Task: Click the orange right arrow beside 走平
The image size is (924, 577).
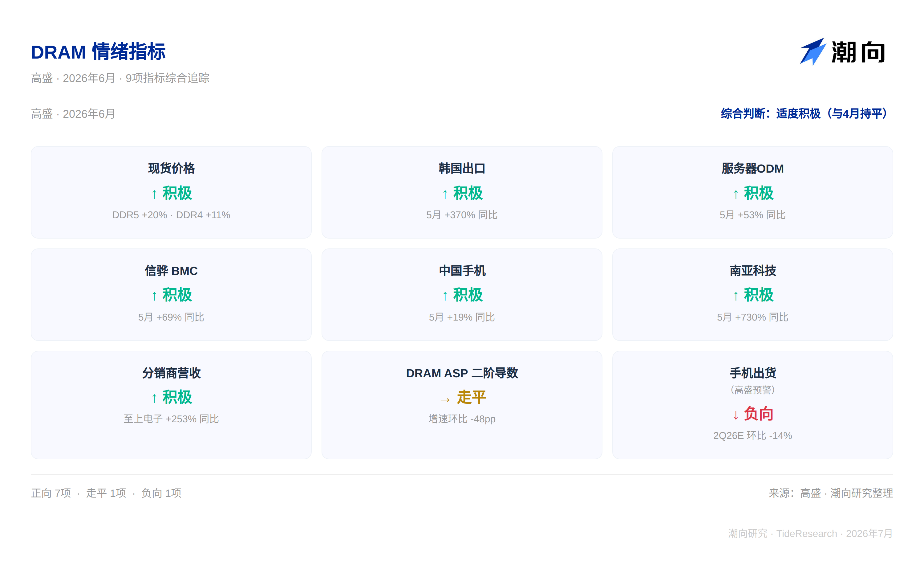Action: click(x=445, y=399)
